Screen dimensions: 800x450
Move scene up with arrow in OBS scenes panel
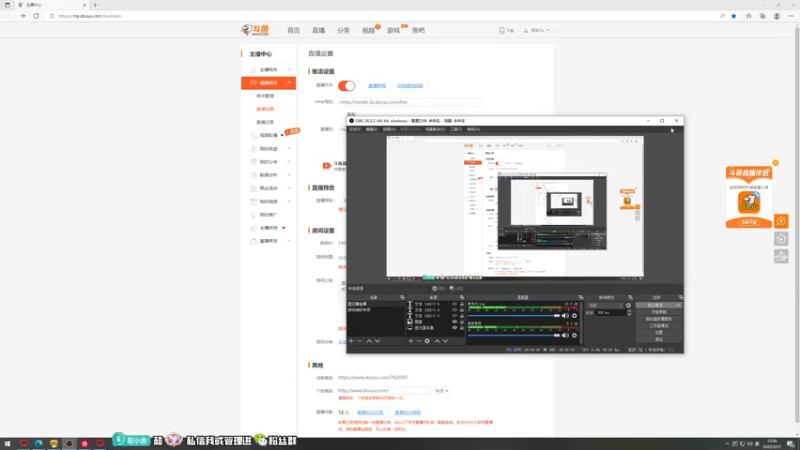pos(369,341)
